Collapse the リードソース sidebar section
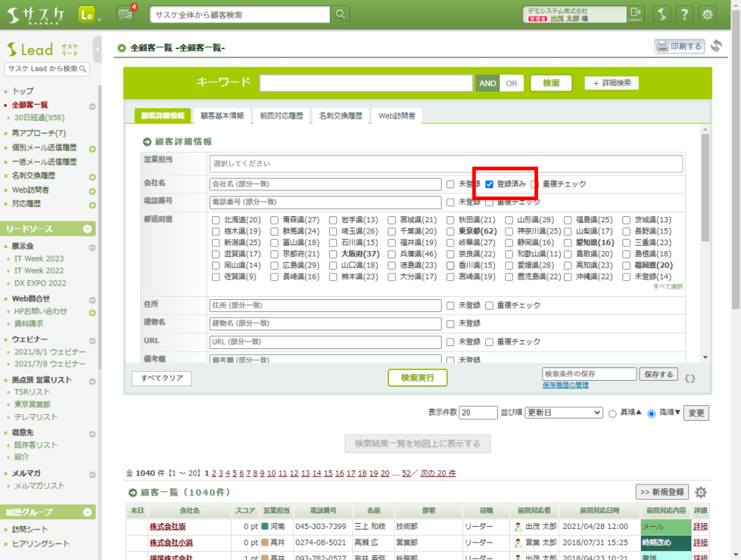Viewport: 741px width, 560px height. point(87,229)
